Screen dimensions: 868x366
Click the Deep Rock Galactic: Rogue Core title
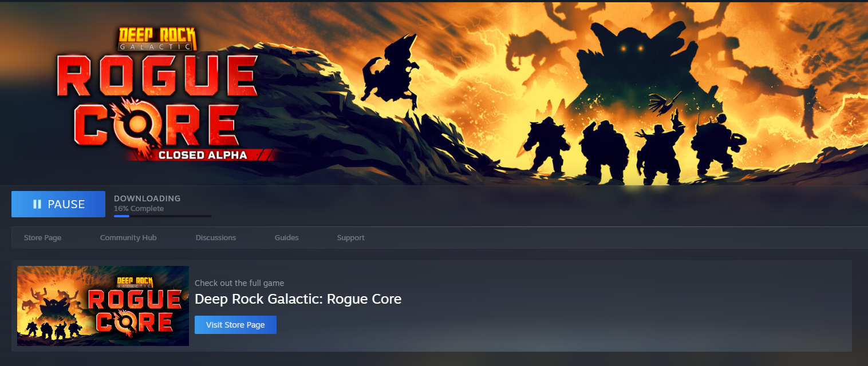coord(298,299)
